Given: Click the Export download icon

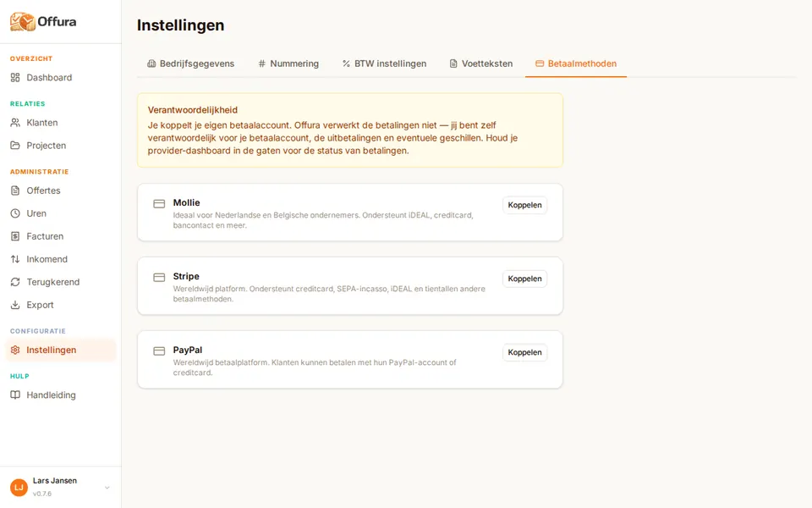Looking at the screenshot, I should point(15,305).
